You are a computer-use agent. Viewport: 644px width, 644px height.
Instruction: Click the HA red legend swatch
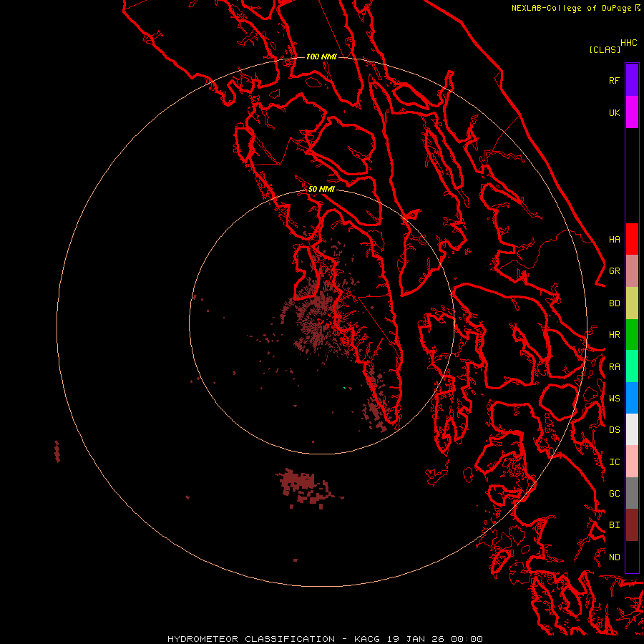pos(632,239)
